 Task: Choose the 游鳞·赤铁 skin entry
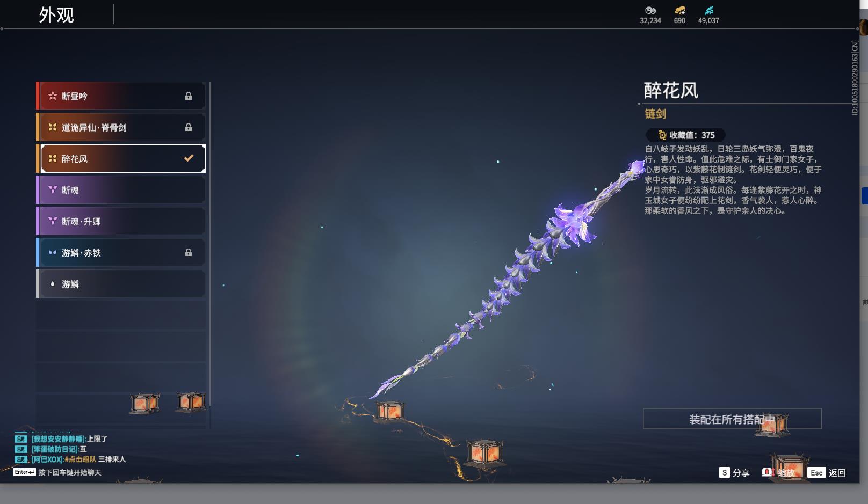click(121, 252)
